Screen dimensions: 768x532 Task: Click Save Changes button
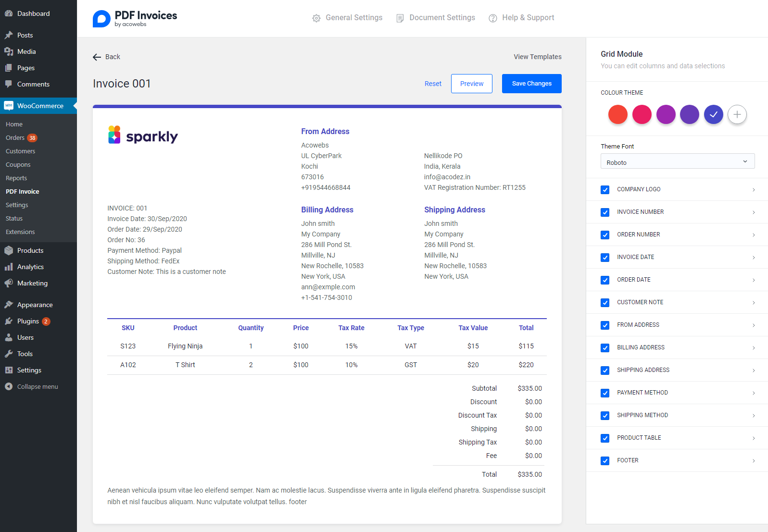532,84
